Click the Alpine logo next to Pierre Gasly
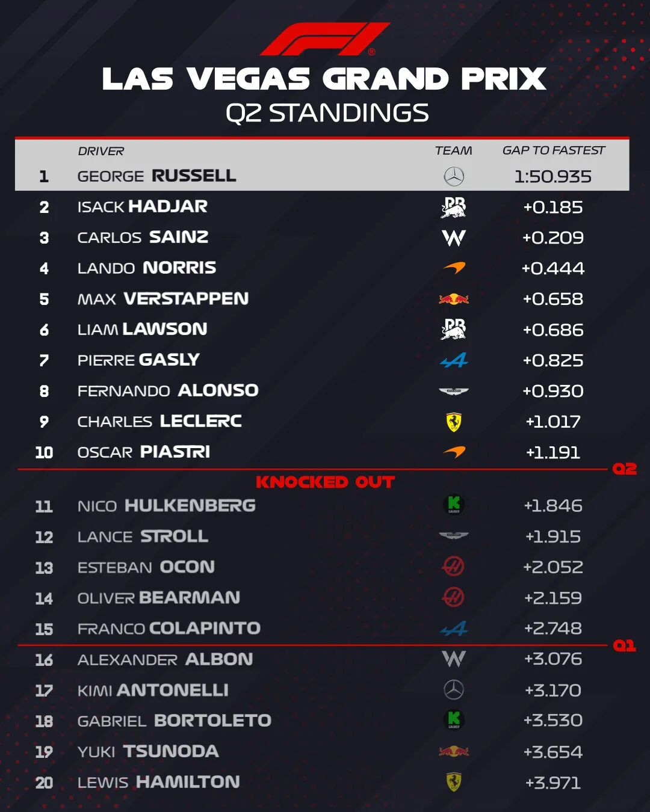Screen dimensions: 650x812 (x=454, y=360)
